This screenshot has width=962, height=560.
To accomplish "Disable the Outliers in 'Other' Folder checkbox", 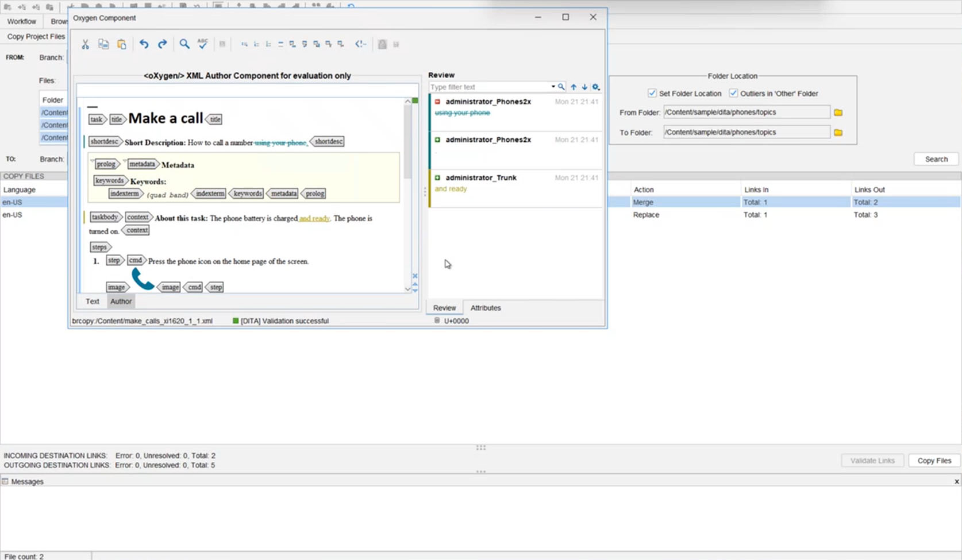I will (734, 93).
